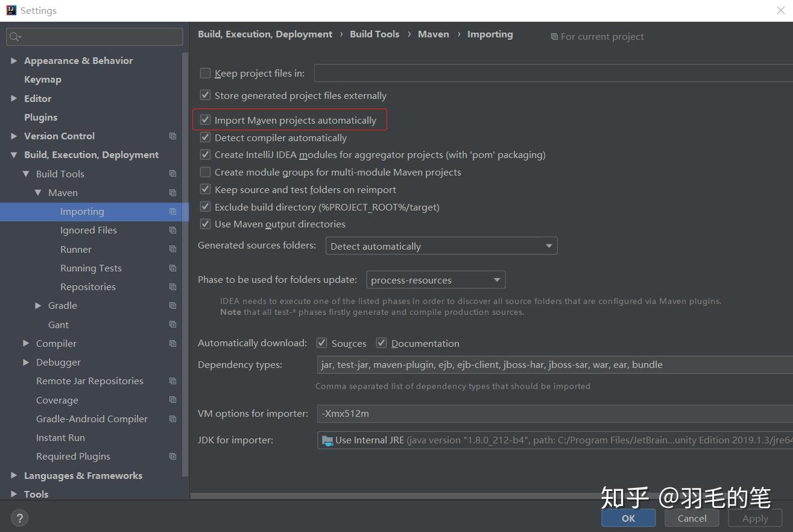793x532 pixels.
Task: Click 'Maven' in the breadcrumb
Action: pos(434,34)
